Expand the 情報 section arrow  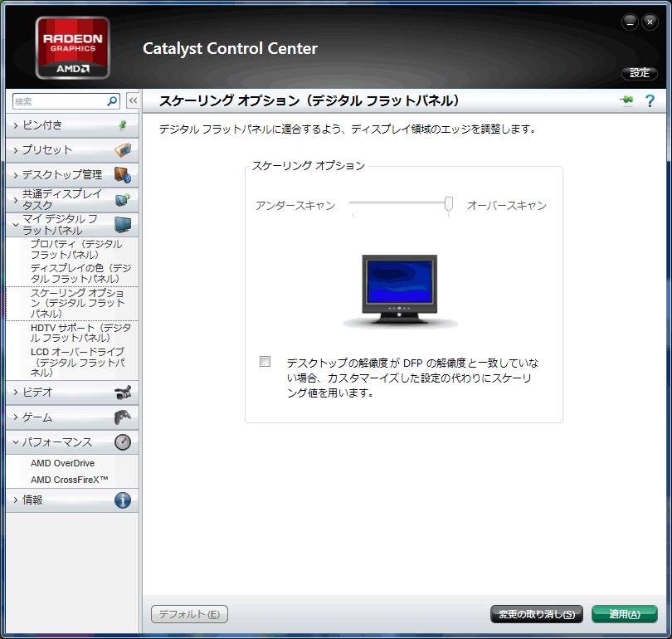point(16,500)
